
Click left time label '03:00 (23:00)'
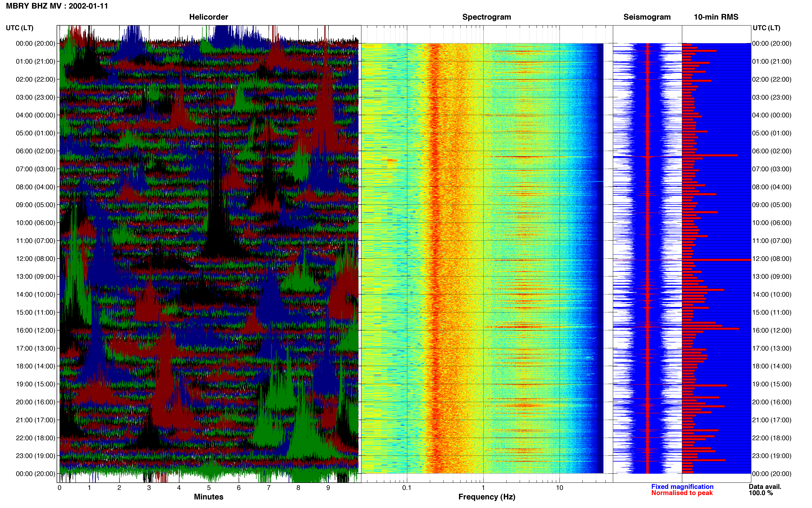pos(36,97)
